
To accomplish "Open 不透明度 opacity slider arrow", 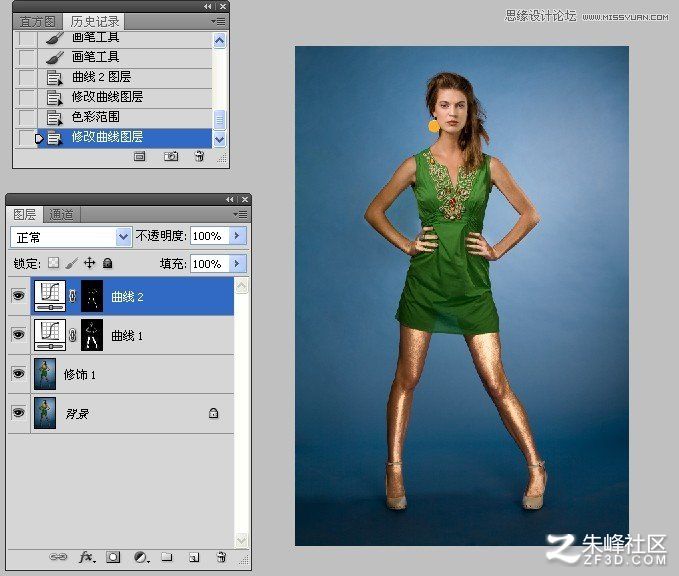I will click(x=238, y=236).
